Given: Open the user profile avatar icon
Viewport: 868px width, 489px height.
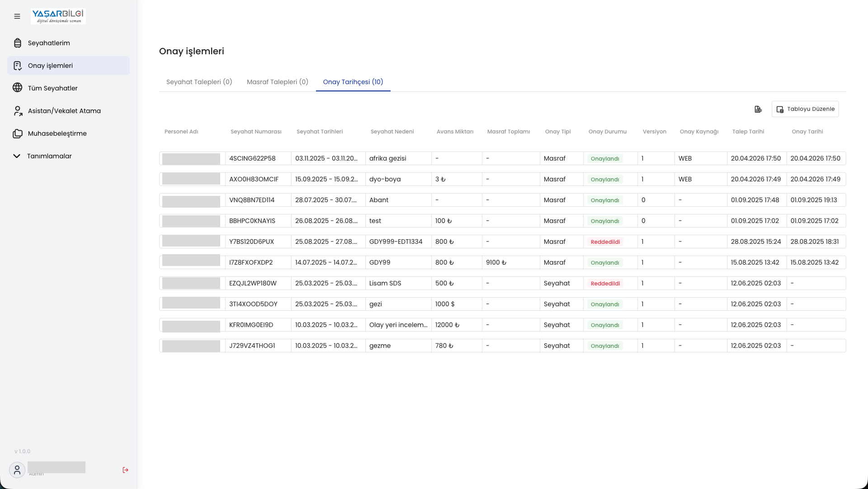Looking at the screenshot, I should tap(17, 470).
